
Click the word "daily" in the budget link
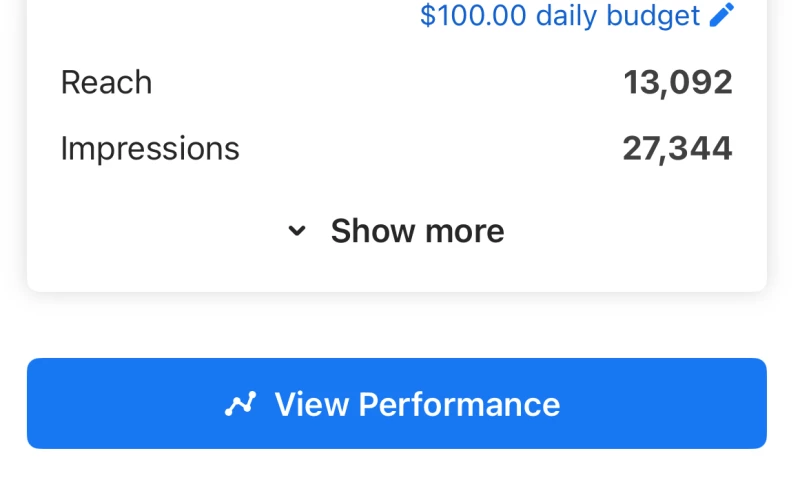coord(565,16)
